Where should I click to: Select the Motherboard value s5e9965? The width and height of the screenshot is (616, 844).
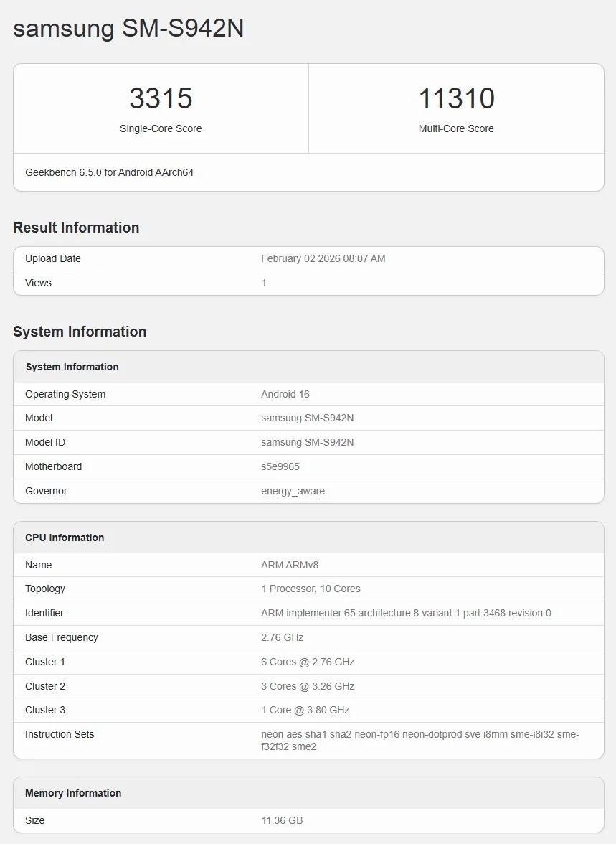(x=283, y=466)
